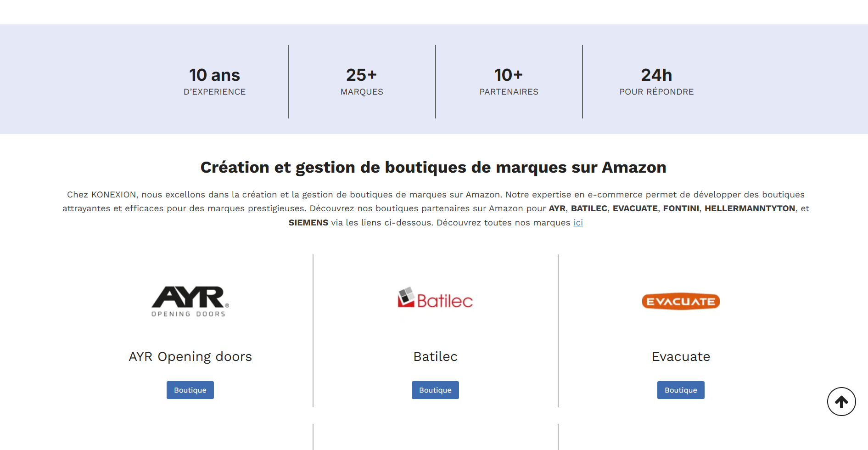The image size is (868, 450).
Task: Click the "10+" partenaires statistic
Action: pos(508,75)
